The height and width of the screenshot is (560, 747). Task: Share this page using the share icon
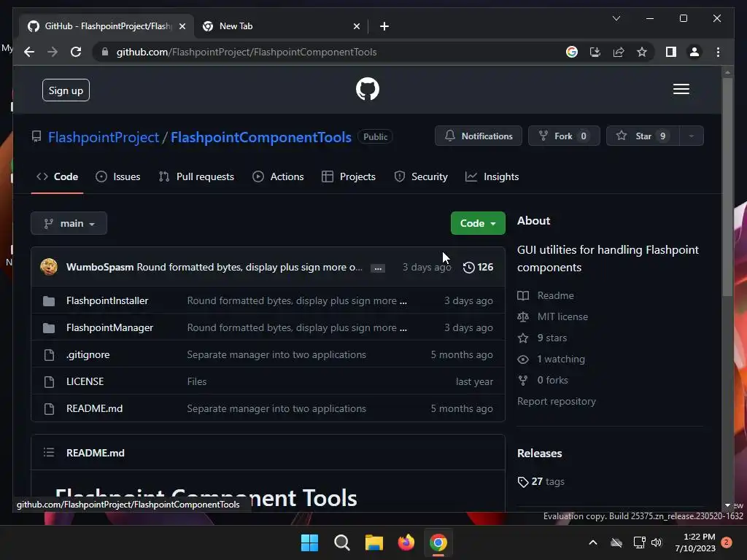619,52
